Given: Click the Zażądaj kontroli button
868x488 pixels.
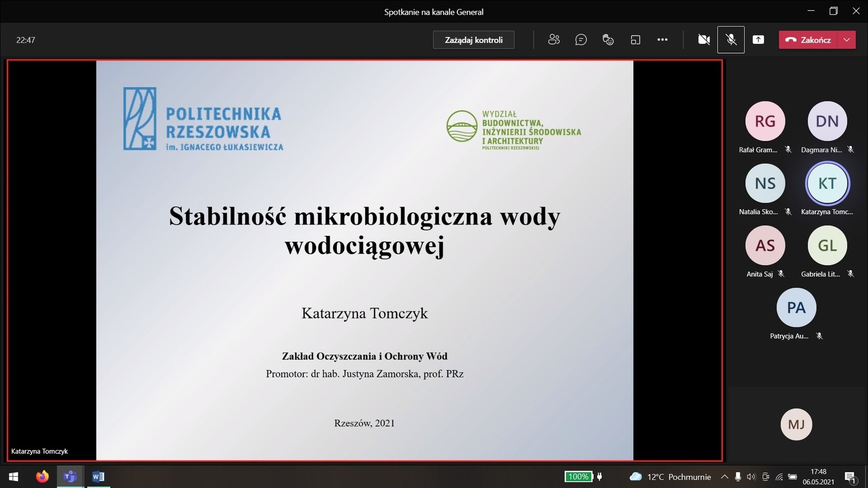Looking at the screenshot, I should [x=474, y=40].
